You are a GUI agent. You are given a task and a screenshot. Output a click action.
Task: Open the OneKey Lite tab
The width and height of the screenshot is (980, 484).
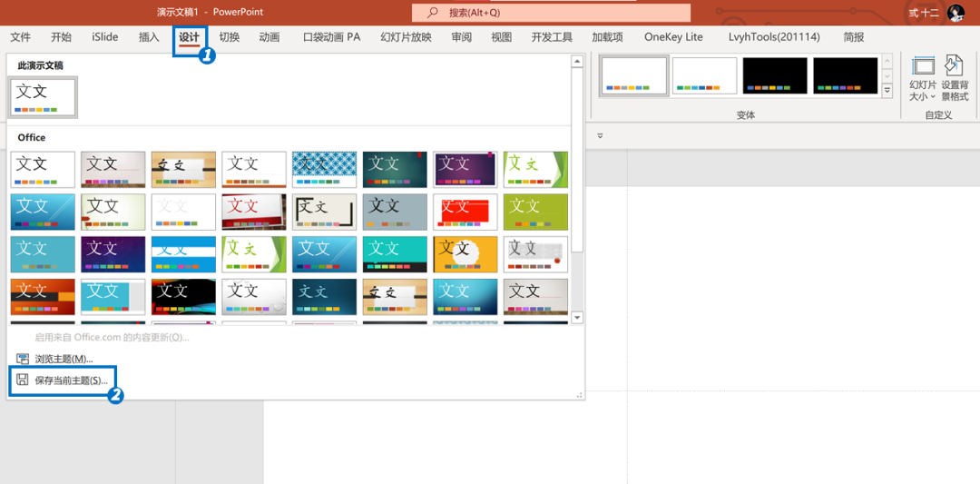pos(673,37)
